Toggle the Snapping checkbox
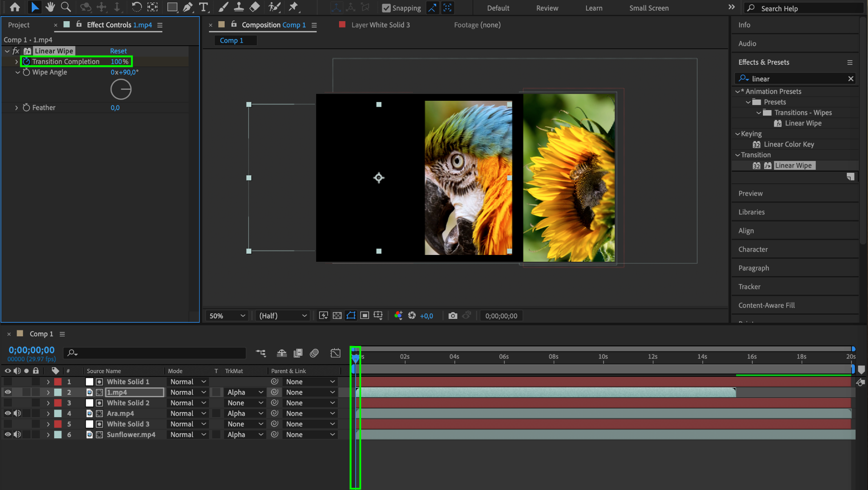Image resolution: width=868 pixels, height=490 pixels. click(386, 8)
